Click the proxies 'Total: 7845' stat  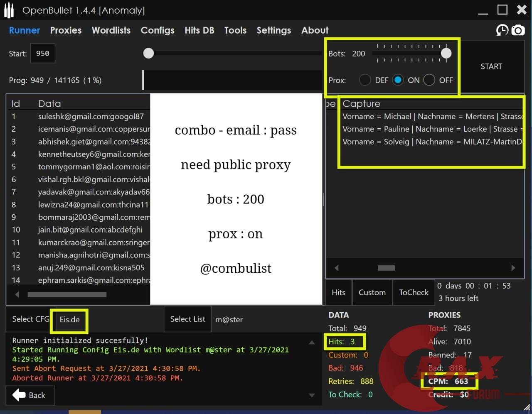pos(449,328)
